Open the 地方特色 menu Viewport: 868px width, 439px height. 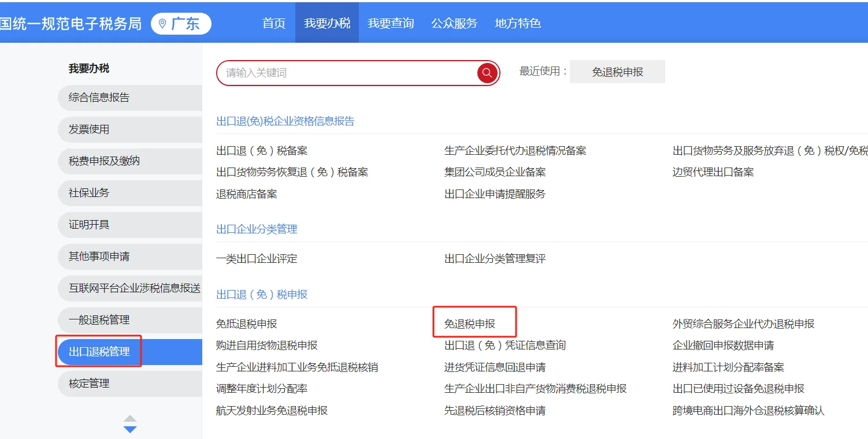coord(517,23)
